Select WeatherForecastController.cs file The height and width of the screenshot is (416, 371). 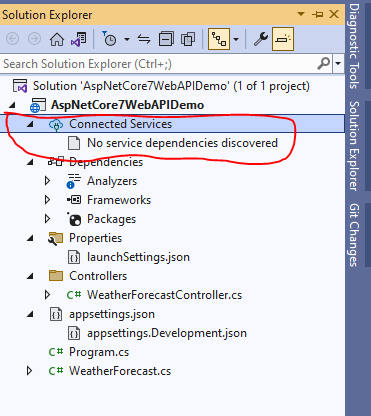tap(164, 295)
